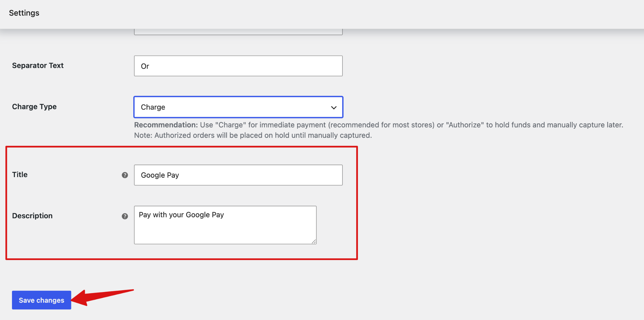The image size is (644, 320).
Task: Click the Recommendation help text line
Action: (x=379, y=125)
